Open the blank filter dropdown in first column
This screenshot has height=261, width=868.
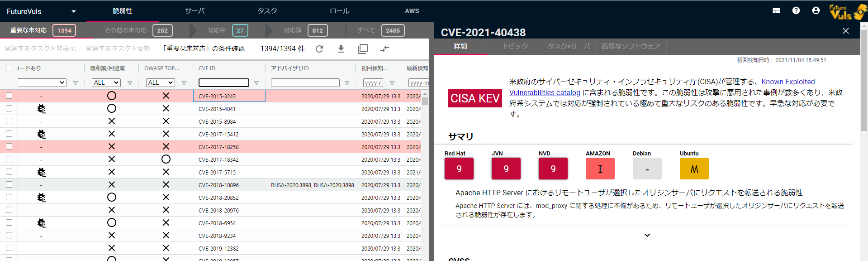[x=42, y=82]
